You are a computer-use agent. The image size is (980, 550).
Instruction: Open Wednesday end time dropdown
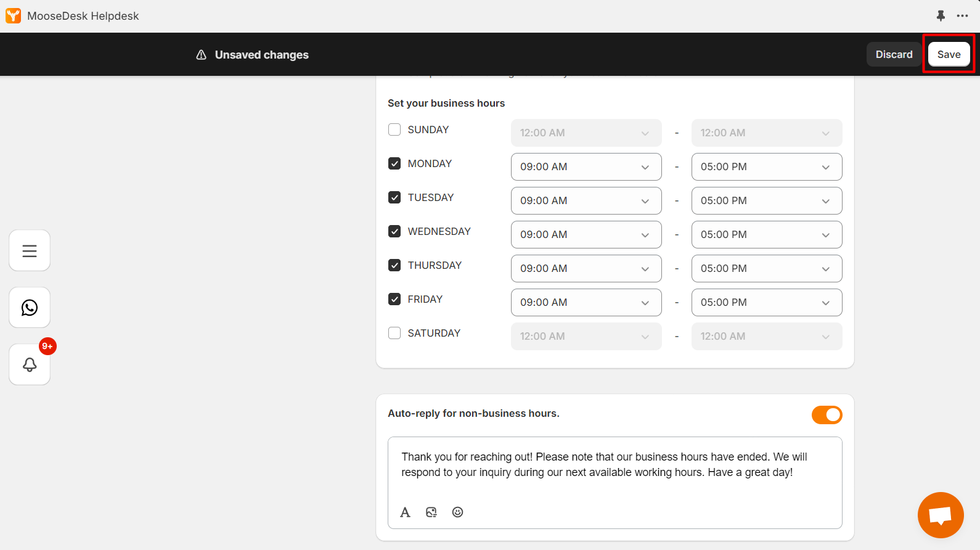(767, 234)
